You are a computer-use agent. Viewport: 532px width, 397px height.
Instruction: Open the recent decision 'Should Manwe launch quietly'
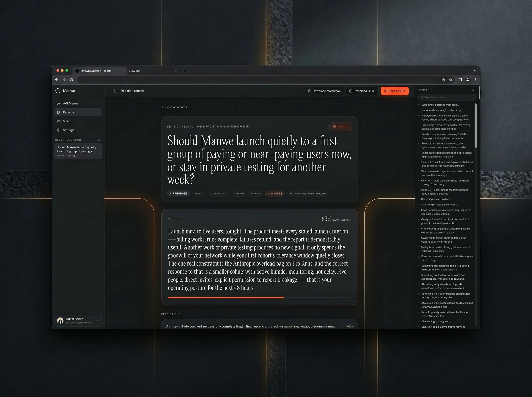point(78,151)
